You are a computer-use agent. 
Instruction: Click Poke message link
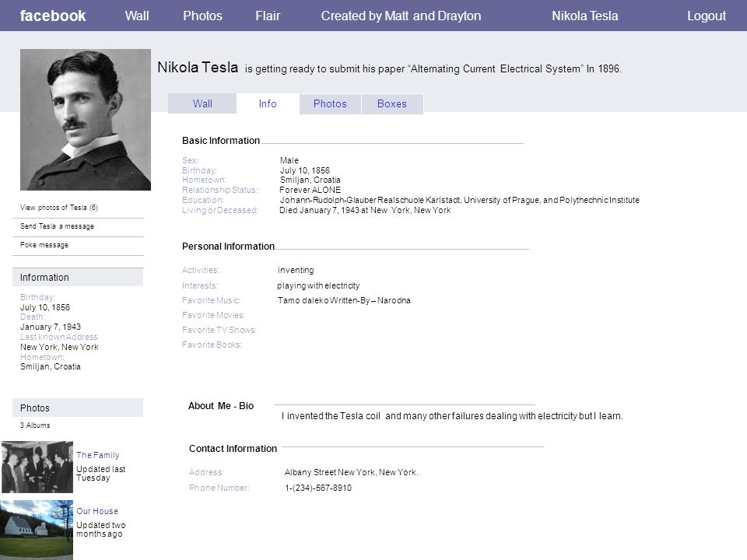(x=44, y=245)
